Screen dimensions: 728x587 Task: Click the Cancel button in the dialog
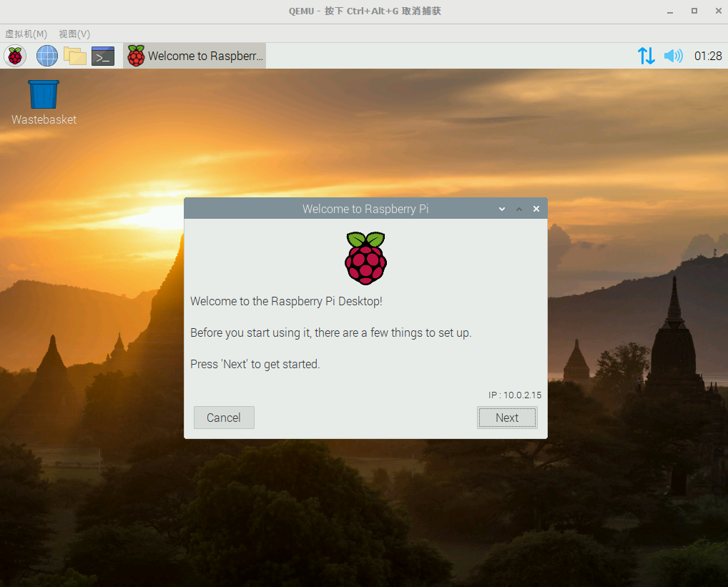[x=224, y=418]
